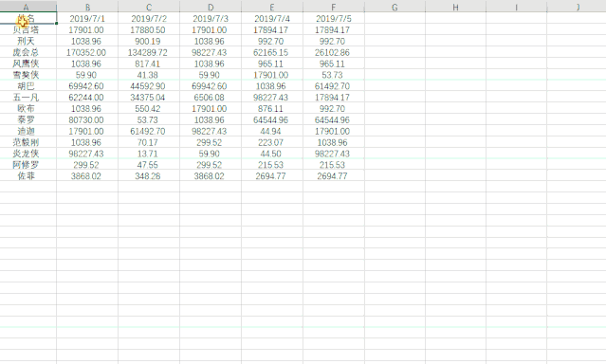Image resolution: width=606 pixels, height=364 pixels.
Task: Click the cell containing 876.11
Action: coord(272,109)
